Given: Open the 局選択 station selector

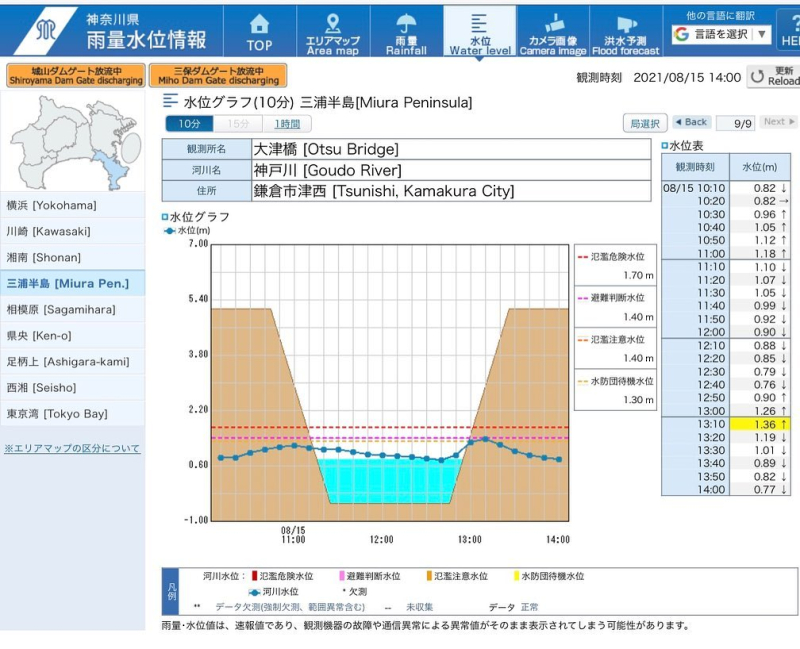Looking at the screenshot, I should pos(645,123).
